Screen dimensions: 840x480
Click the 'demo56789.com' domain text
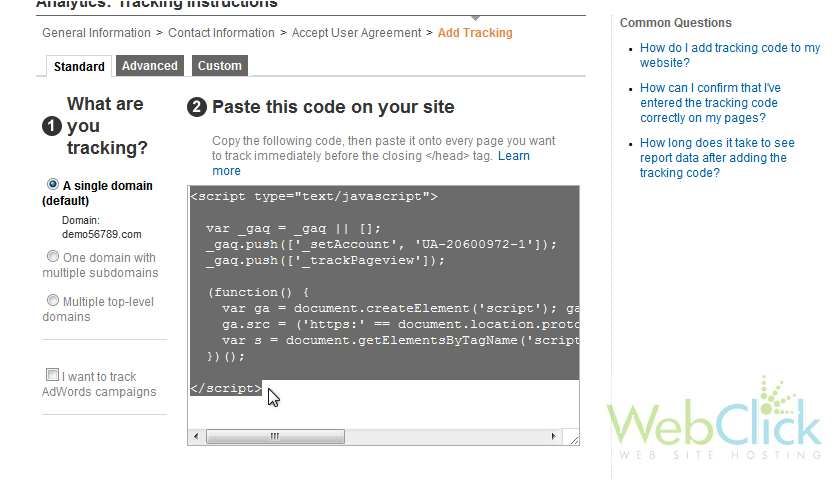(x=102, y=234)
